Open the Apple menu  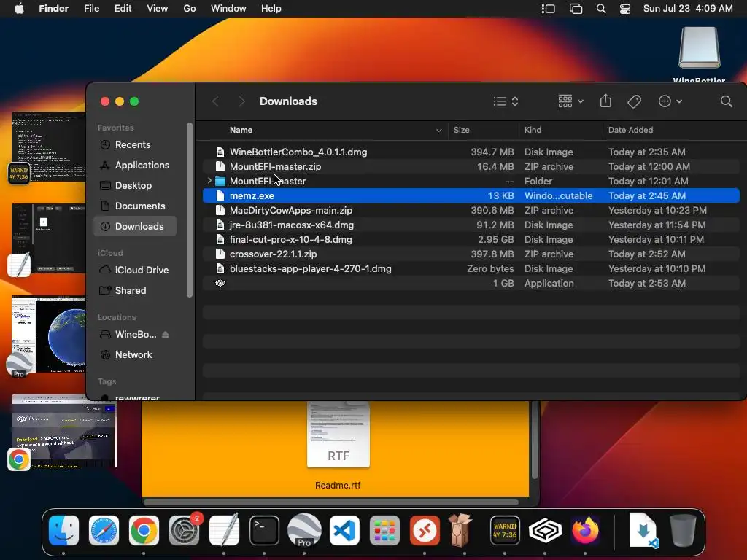pos(19,9)
